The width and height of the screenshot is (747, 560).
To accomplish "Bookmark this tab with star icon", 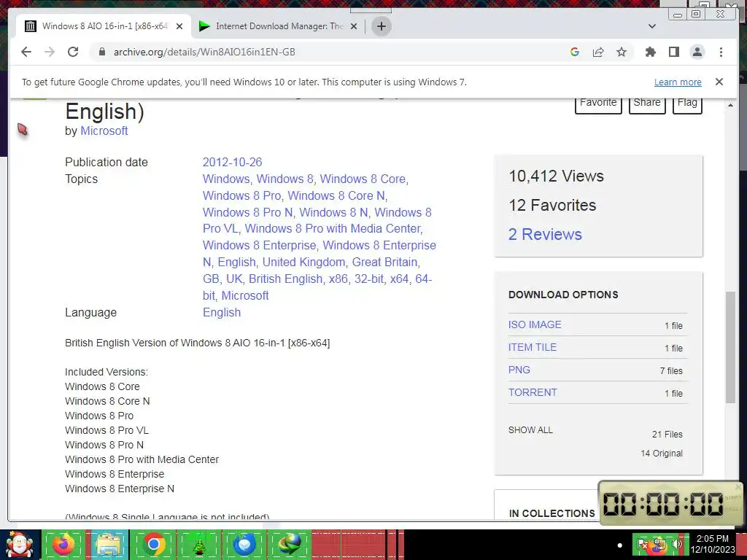I will click(x=622, y=52).
